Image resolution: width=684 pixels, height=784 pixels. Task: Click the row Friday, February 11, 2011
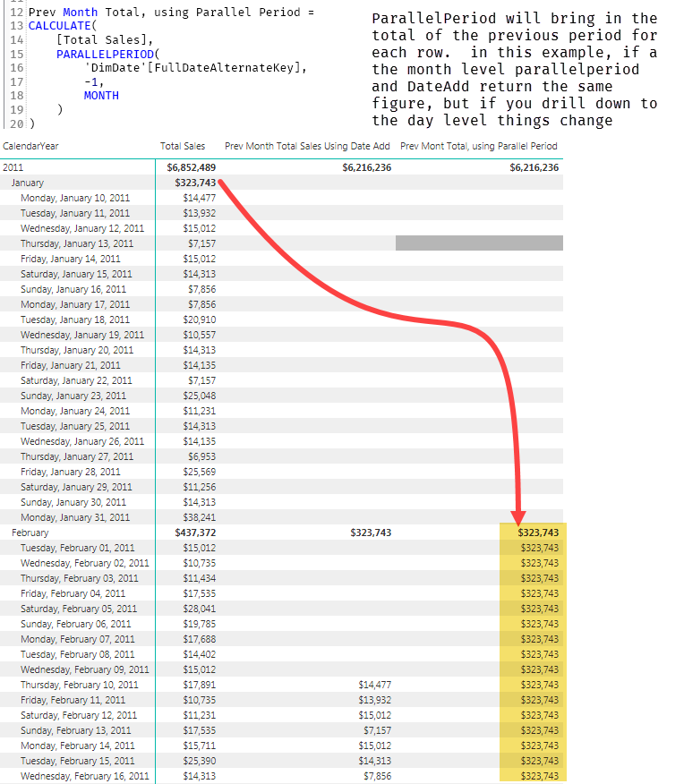281,700
